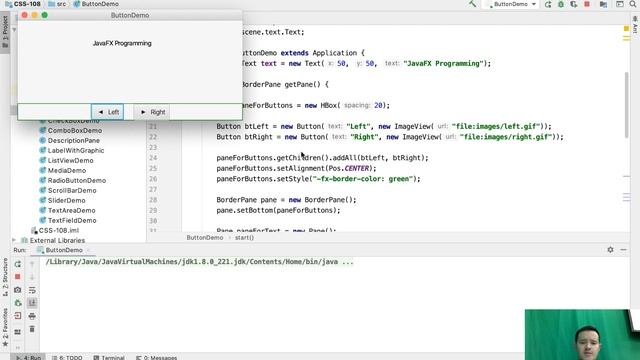Click the Dump Threads camera icon
Image resolution: width=640 pixels, height=360 pixels.
pyautogui.click(x=18, y=290)
